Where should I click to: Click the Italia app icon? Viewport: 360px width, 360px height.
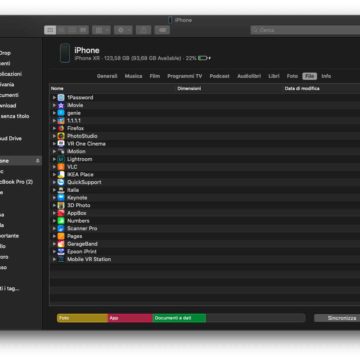coord(61,190)
